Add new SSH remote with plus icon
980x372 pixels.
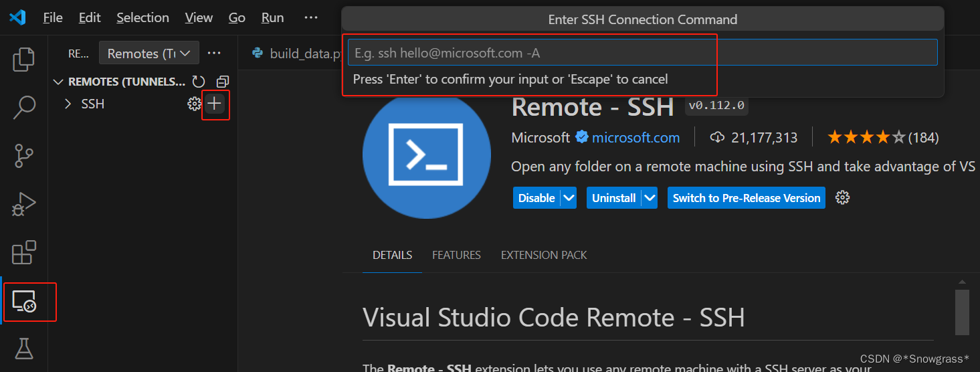[214, 104]
